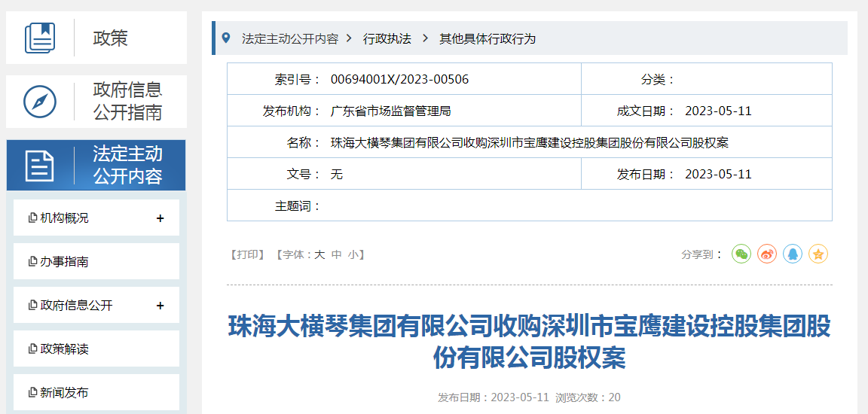
Task: Share to QQ via blue penguin icon
Action: coord(793,254)
